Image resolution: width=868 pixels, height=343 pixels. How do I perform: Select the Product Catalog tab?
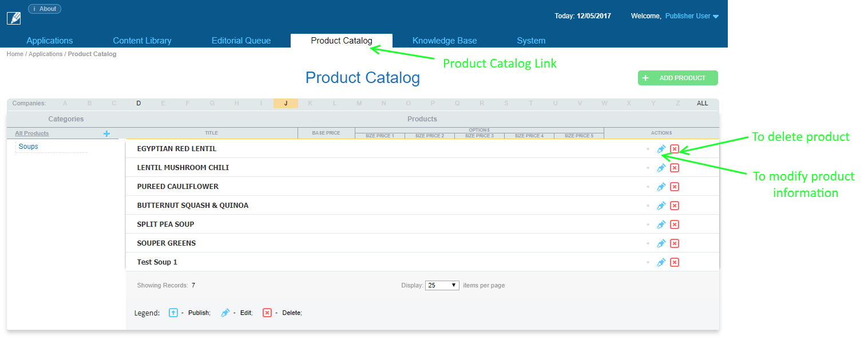coord(342,41)
